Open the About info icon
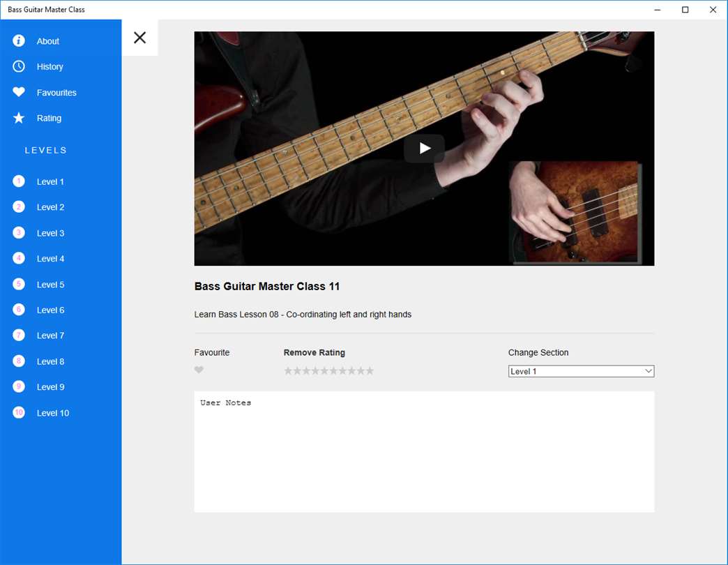The height and width of the screenshot is (565, 728). [19, 41]
